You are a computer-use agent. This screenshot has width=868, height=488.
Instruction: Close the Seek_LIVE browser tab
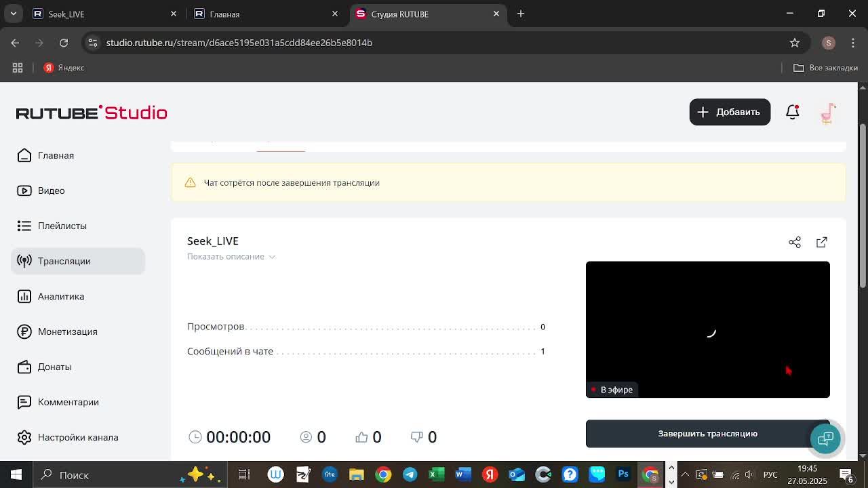(x=174, y=14)
